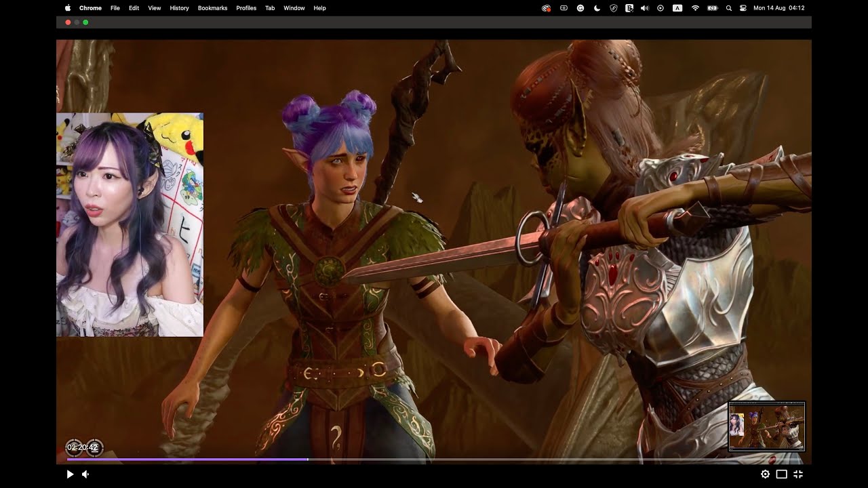Click the R document-check menu bar icon
The width and height of the screenshot is (868, 488).
tap(629, 8)
